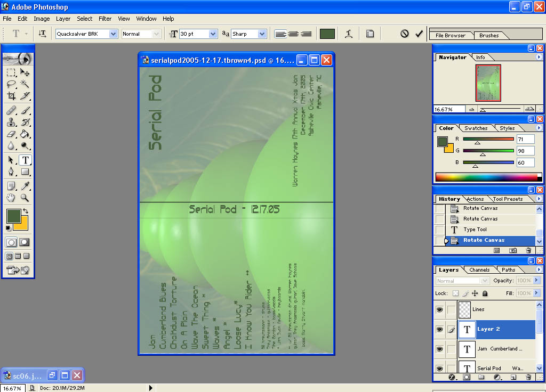Switch to Standard editing mode
The image size is (546, 392).
point(11,242)
